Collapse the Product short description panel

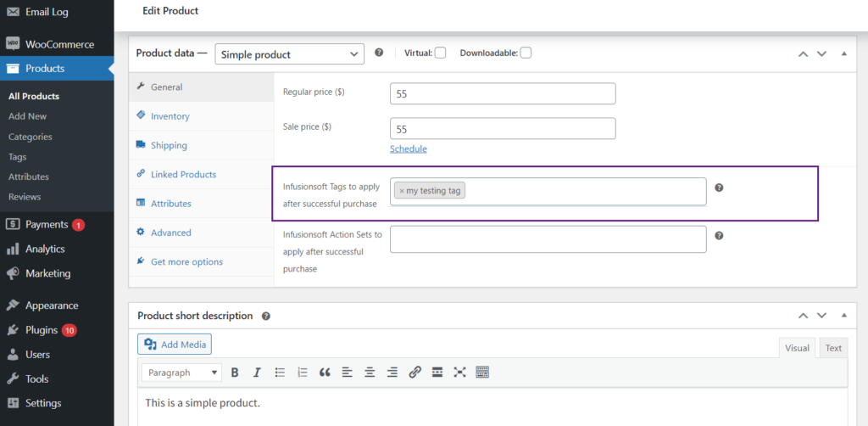(844, 316)
